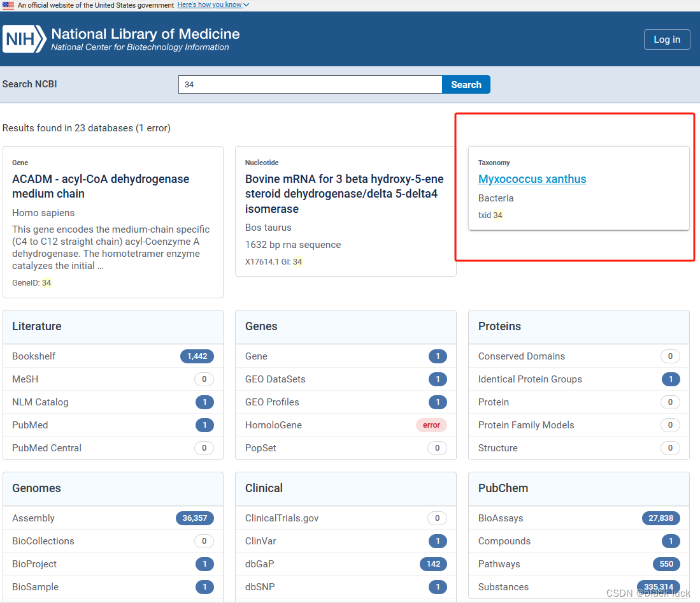Open Assembly results with 36,357 hits
The height and width of the screenshot is (603, 700).
(x=113, y=518)
